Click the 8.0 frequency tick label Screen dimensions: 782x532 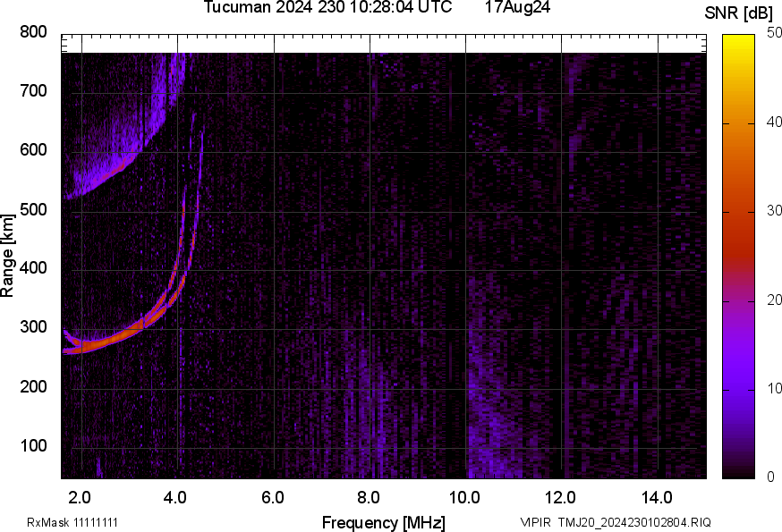pos(369,496)
